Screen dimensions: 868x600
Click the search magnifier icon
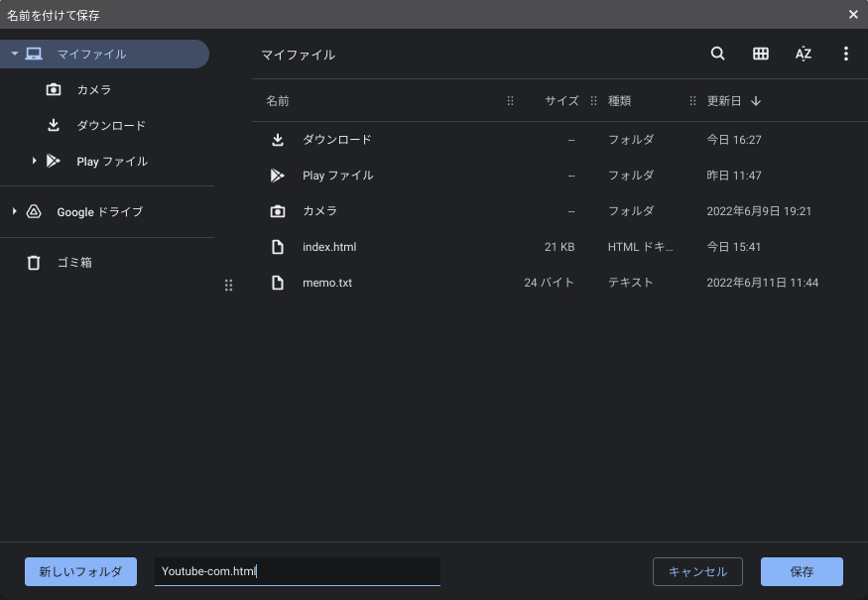pos(717,55)
